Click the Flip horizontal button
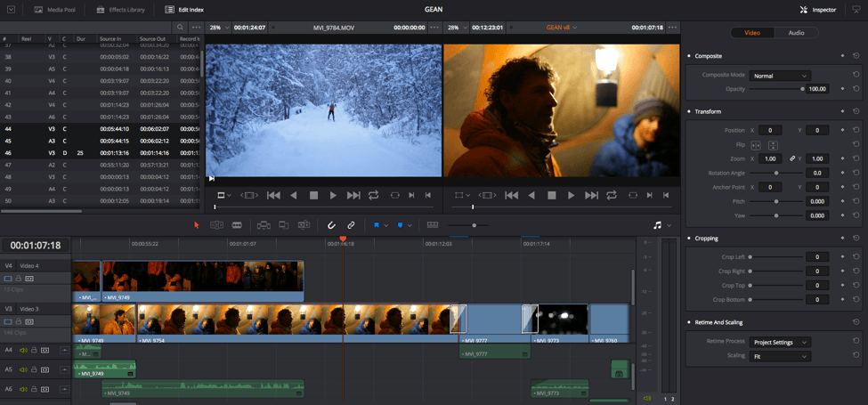868x405 pixels. (x=756, y=145)
